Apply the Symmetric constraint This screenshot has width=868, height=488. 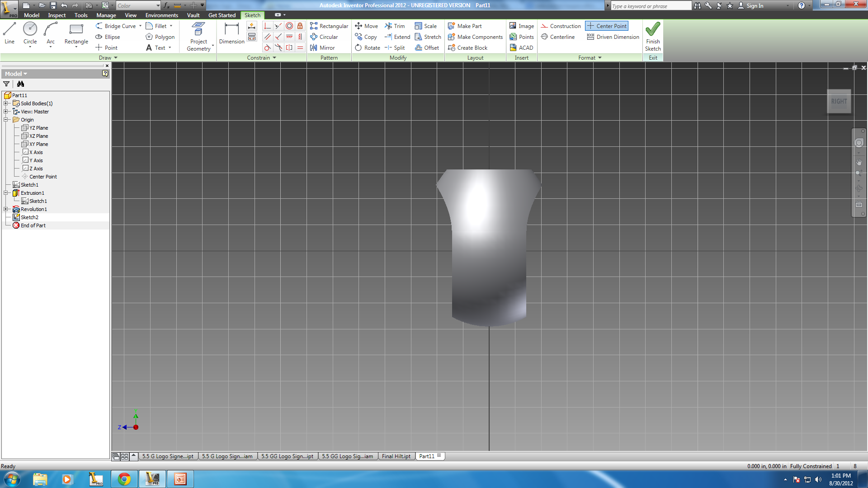pyautogui.click(x=289, y=47)
